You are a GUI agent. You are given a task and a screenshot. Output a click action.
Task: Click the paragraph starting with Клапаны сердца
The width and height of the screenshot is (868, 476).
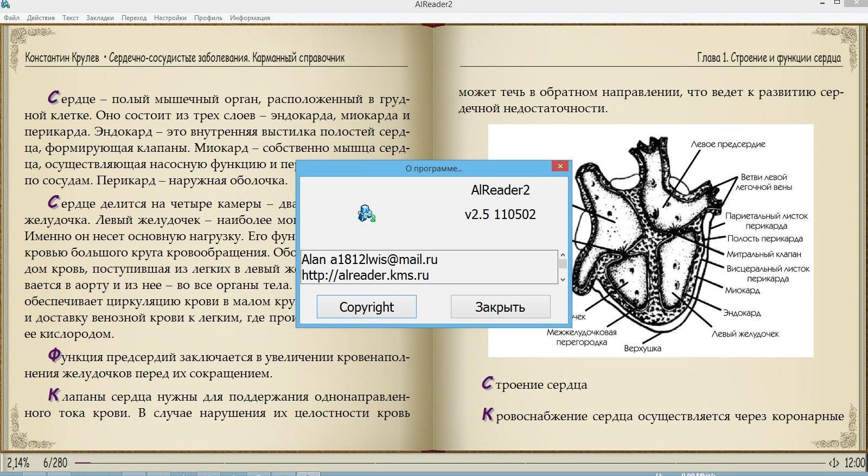click(x=217, y=404)
